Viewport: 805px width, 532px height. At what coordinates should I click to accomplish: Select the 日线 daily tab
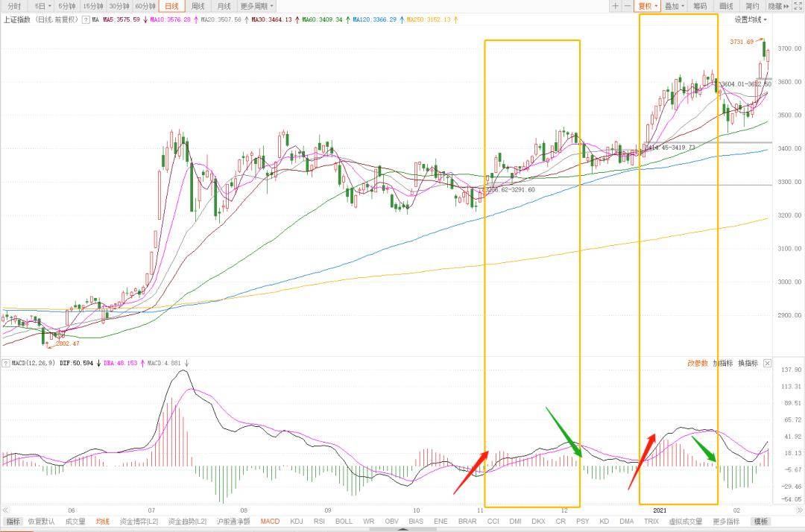click(x=171, y=6)
